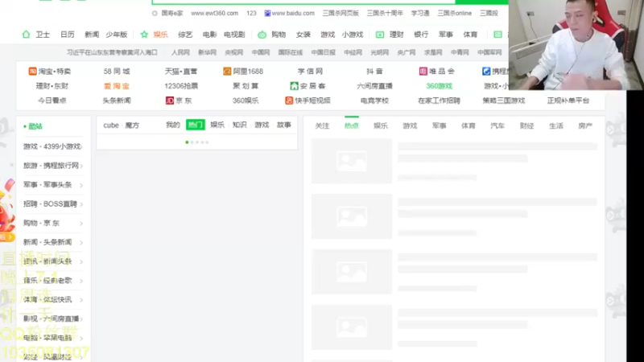Viewport: 644px width, 362px height.
Task: Open the 58同城 site link
Action: (x=117, y=72)
